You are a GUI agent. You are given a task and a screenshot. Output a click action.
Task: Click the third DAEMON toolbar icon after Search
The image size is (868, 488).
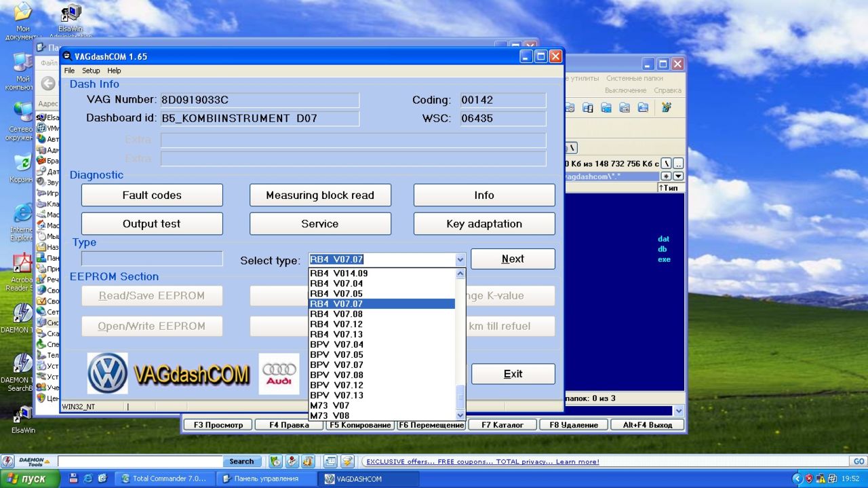[307, 462]
